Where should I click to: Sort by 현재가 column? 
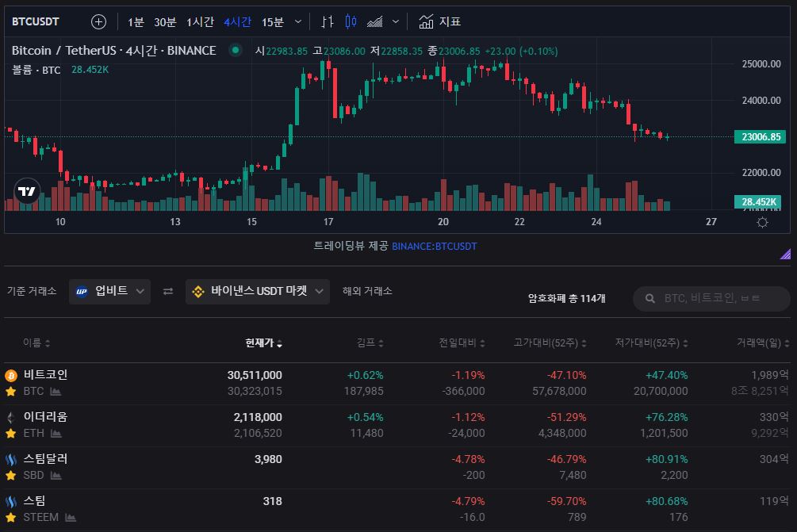coord(263,343)
